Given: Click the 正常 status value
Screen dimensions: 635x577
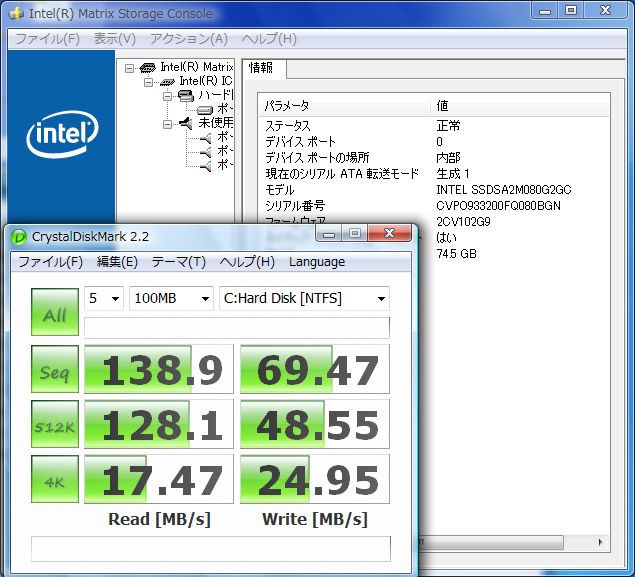Looking at the screenshot, I should [x=448, y=126].
